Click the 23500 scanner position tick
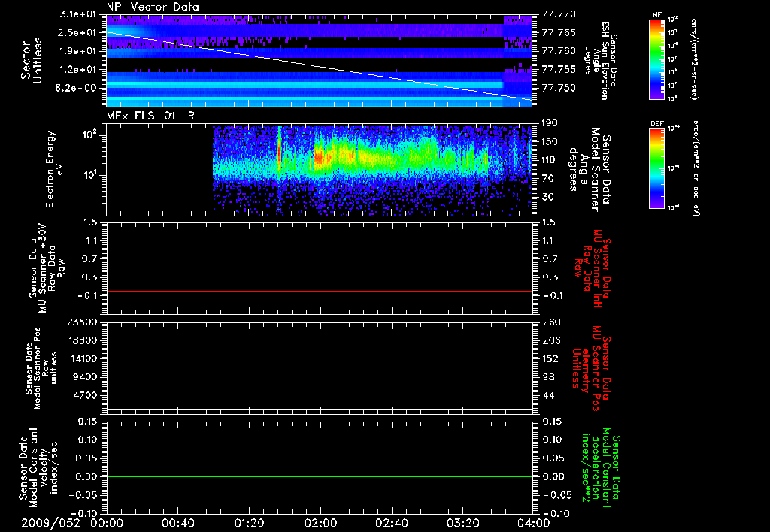Screen dimensions: 770x532 pos(82,322)
